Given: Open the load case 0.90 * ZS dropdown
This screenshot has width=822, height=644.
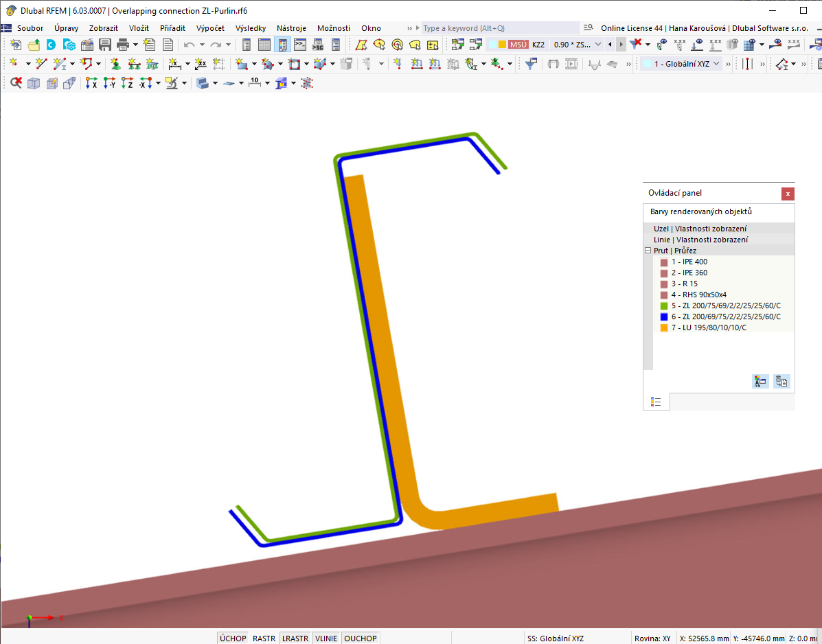Looking at the screenshot, I should 598,45.
